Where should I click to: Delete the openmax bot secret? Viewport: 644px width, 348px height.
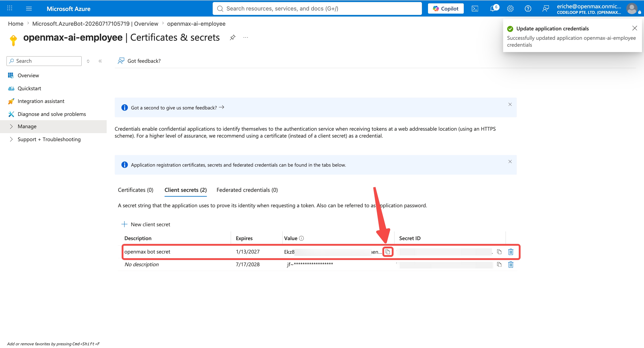point(511,252)
